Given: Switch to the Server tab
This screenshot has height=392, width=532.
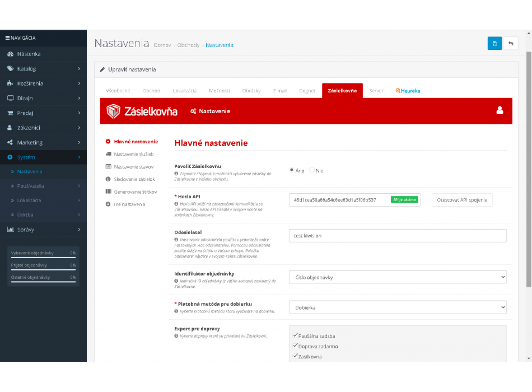Looking at the screenshot, I should point(376,91).
